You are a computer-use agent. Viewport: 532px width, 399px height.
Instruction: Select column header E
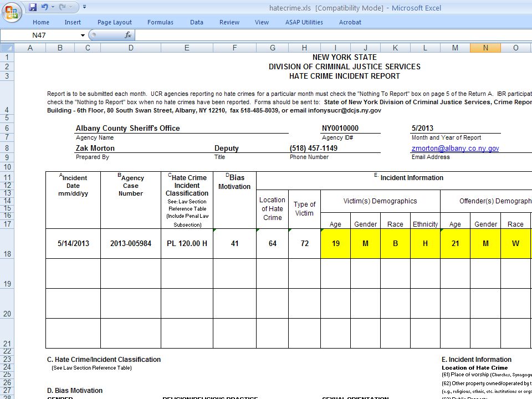point(187,48)
